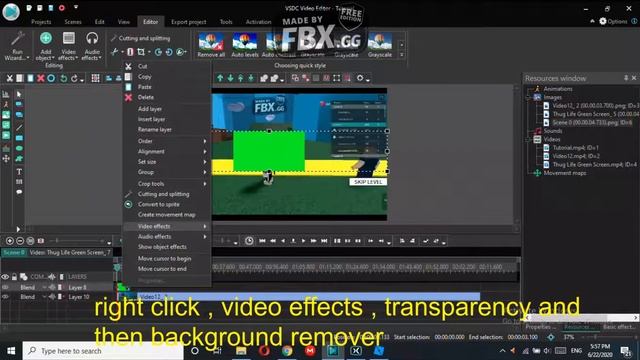Select the ellipse tool in left toolbar
640x360 pixels.
19,148
